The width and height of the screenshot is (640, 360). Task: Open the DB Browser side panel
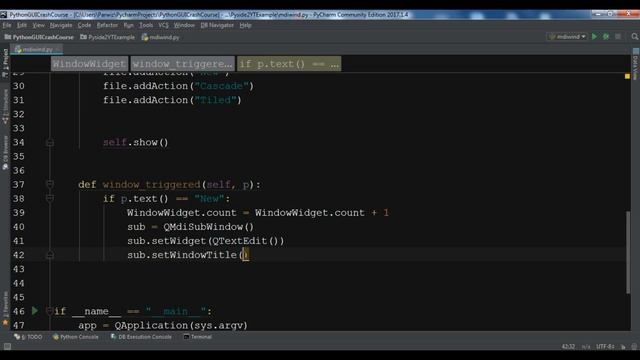(5, 153)
